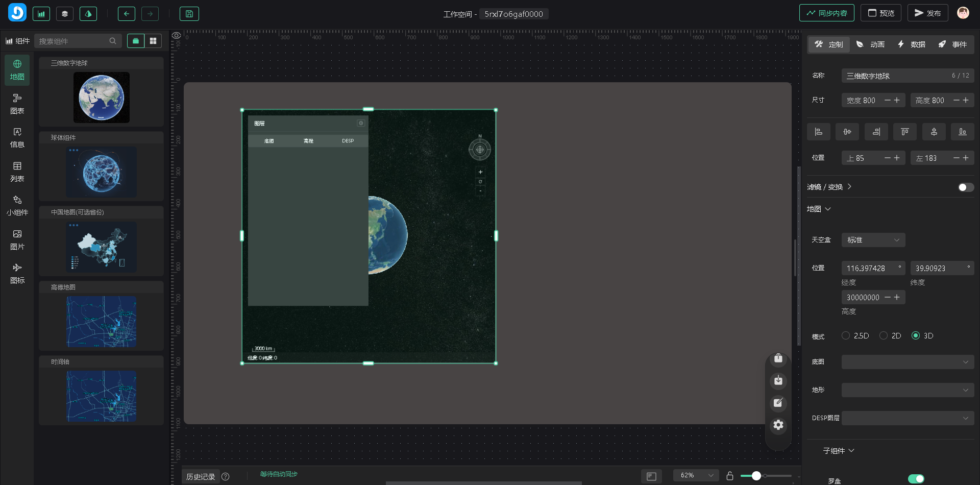This screenshot has width=980, height=485.
Task: Click the align left icon
Action: [x=818, y=132]
